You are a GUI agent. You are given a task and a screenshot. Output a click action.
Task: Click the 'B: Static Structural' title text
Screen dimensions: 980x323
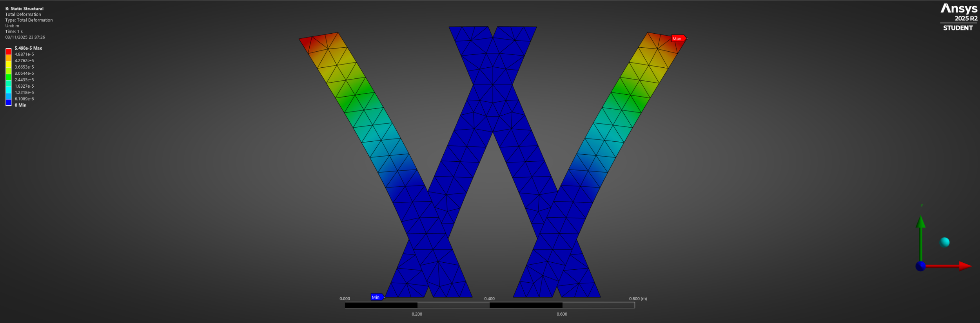(24, 9)
